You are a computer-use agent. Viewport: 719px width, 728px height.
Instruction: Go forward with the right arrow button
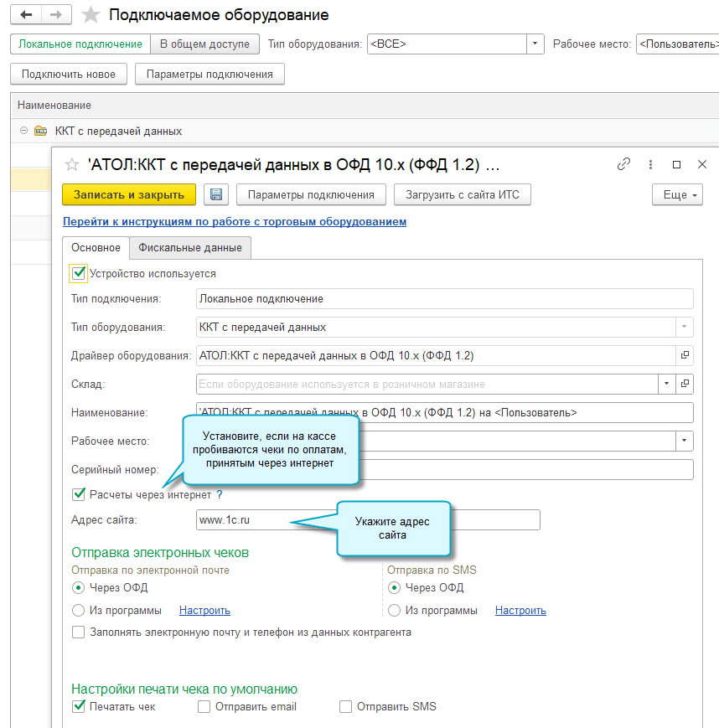[x=56, y=15]
